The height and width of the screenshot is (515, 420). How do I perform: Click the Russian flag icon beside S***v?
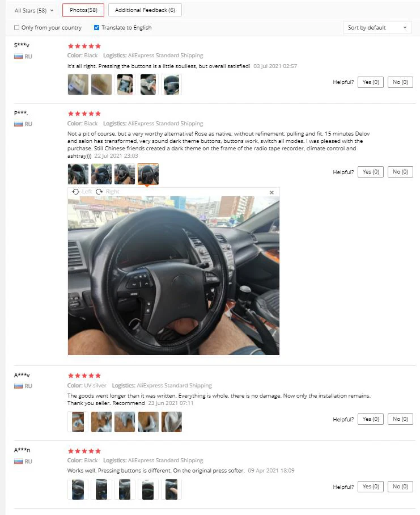point(18,57)
